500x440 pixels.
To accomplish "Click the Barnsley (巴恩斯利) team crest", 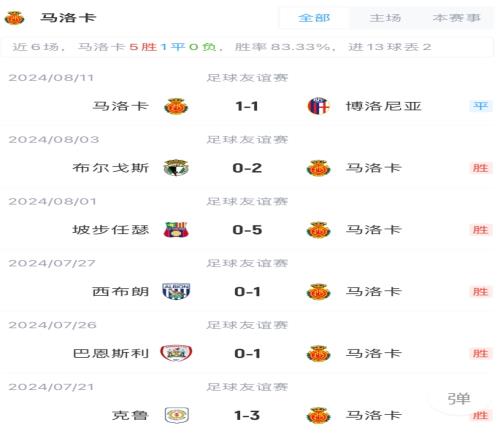I will [176, 353].
